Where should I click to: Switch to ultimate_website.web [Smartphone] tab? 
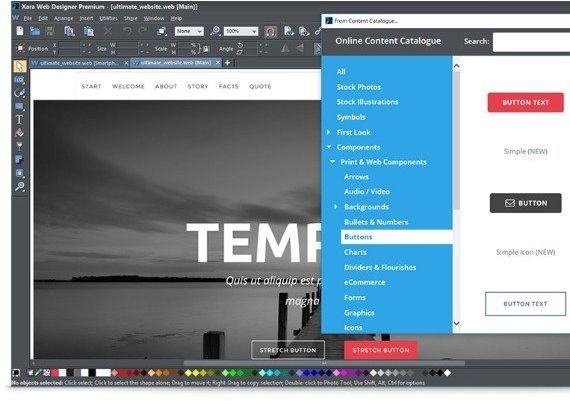(79, 63)
